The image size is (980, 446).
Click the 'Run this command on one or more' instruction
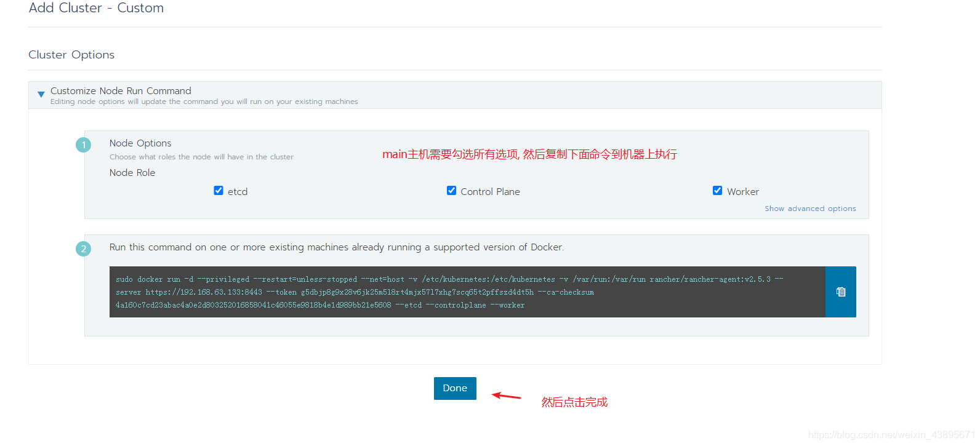337,247
